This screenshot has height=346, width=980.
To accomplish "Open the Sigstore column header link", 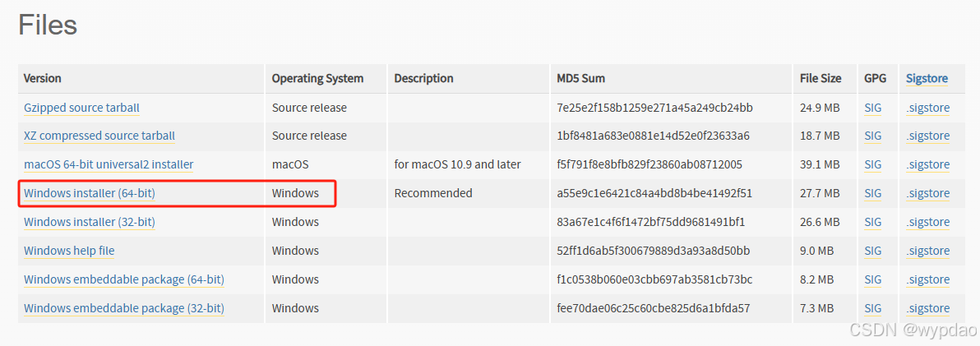I will click(927, 79).
